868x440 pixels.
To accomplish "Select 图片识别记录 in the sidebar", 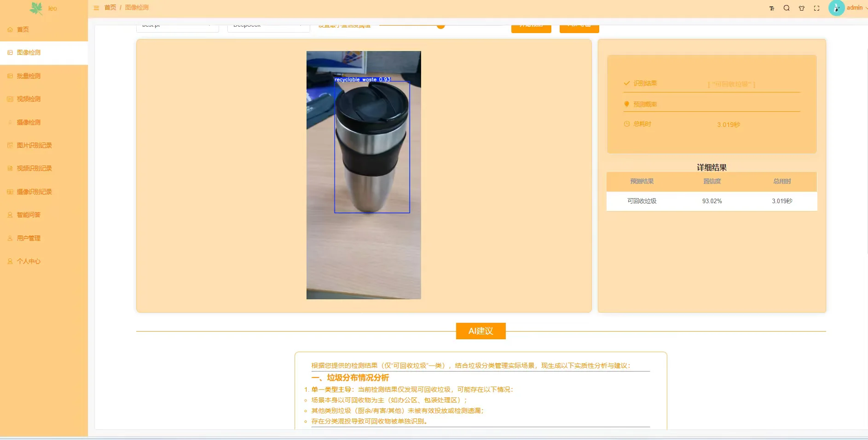I will pos(34,145).
